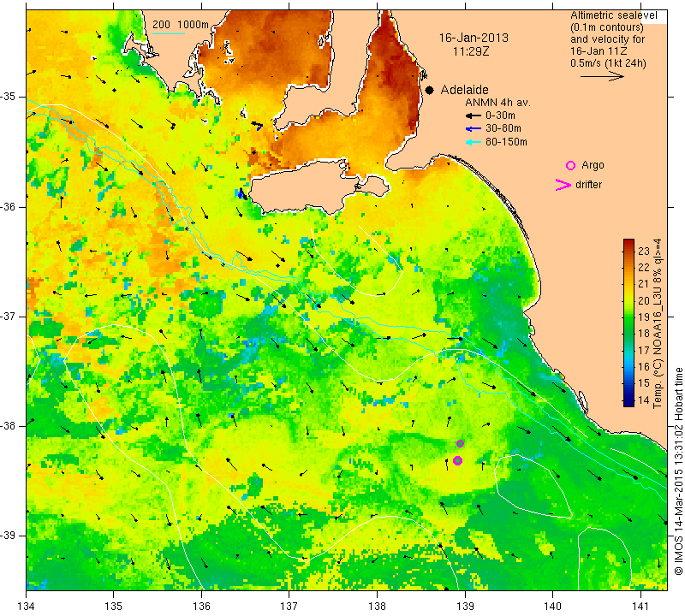Click the '30-80m' legend label
This screenshot has height=616, width=685.
[503, 128]
